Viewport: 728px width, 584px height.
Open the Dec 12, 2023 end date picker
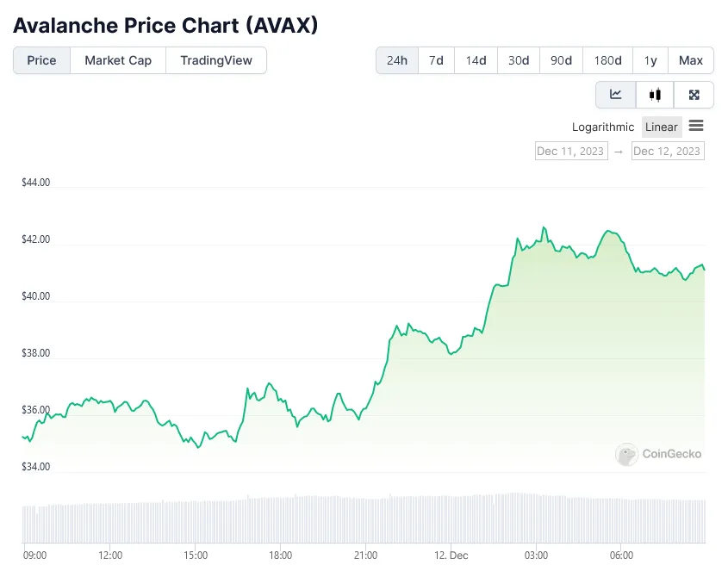tap(668, 151)
